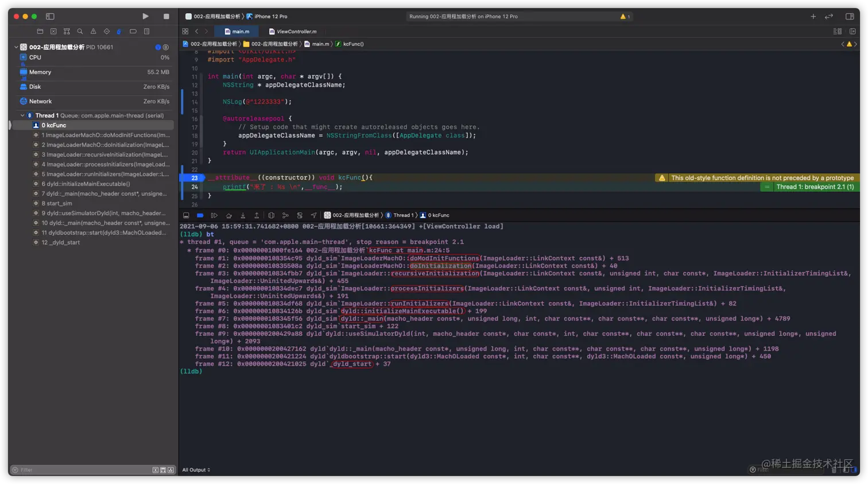Open the CPU debug gauge

[94, 57]
